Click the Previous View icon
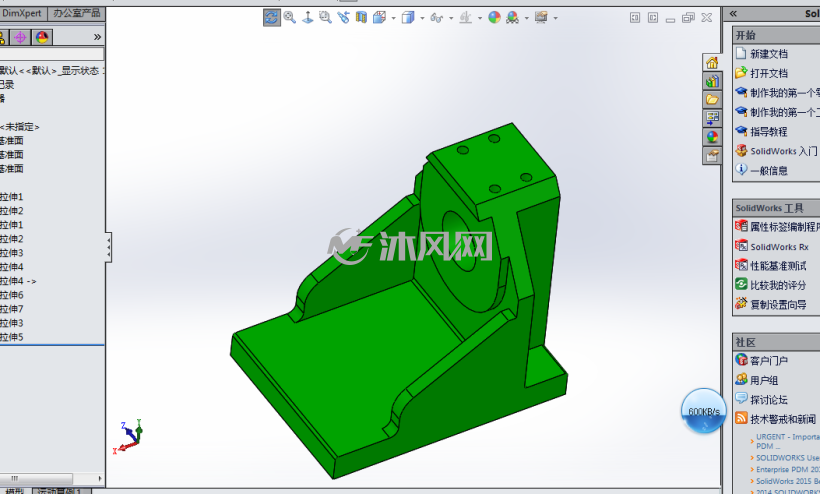Viewport: 820px width, 494px height. pyautogui.click(x=343, y=17)
